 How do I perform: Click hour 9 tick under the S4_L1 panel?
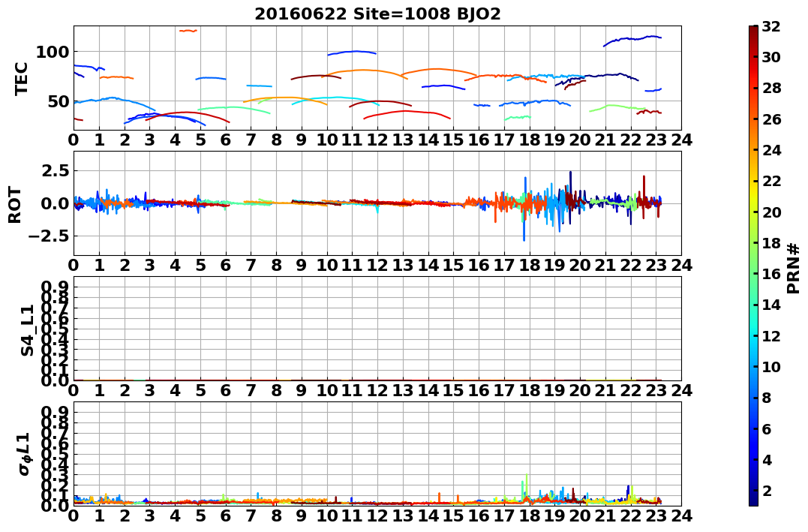(x=302, y=390)
